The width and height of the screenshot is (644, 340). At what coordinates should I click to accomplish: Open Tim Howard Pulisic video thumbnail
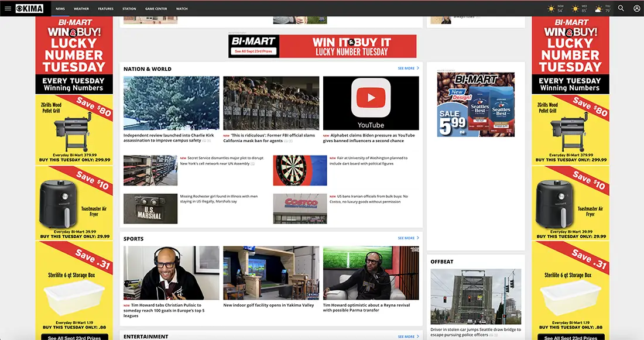pyautogui.click(x=172, y=273)
